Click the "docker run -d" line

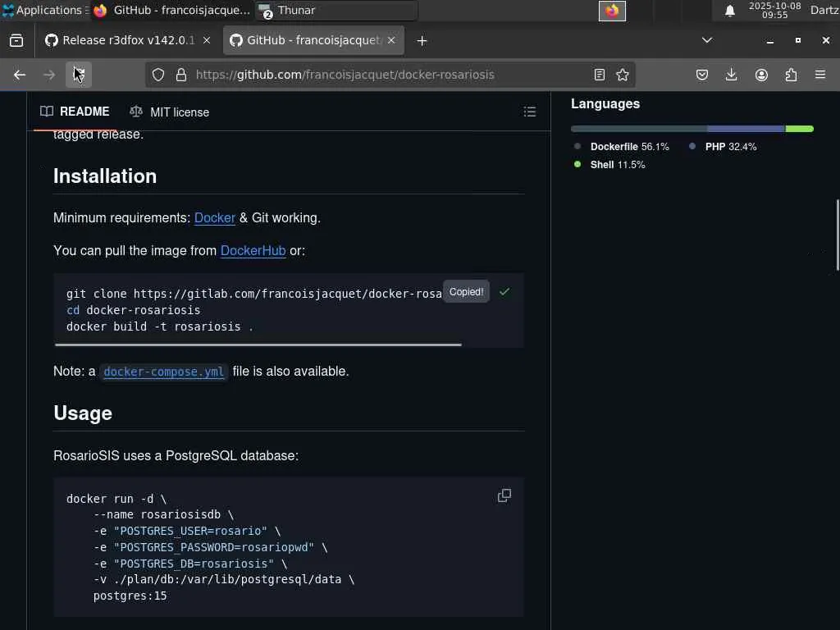coord(116,499)
